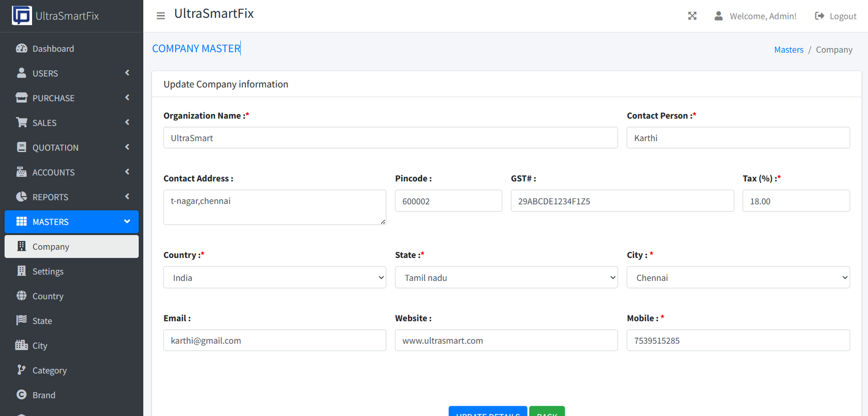Click the Company building icon

click(x=22, y=246)
